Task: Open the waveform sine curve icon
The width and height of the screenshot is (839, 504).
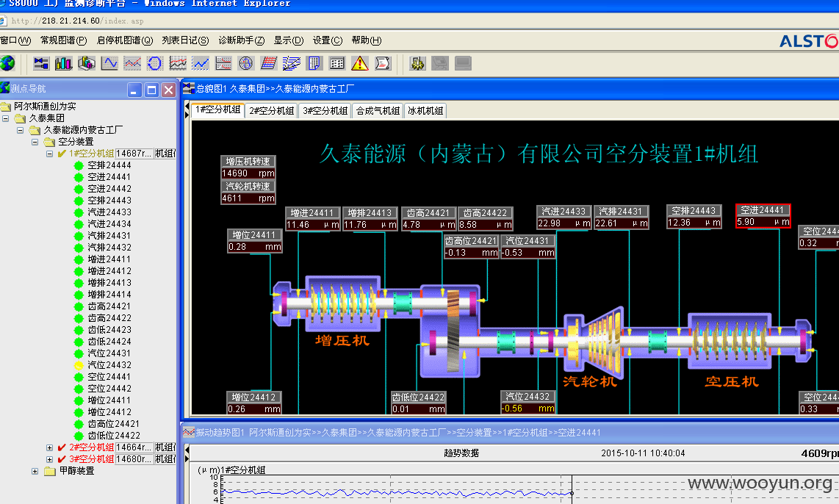Action: point(109,64)
